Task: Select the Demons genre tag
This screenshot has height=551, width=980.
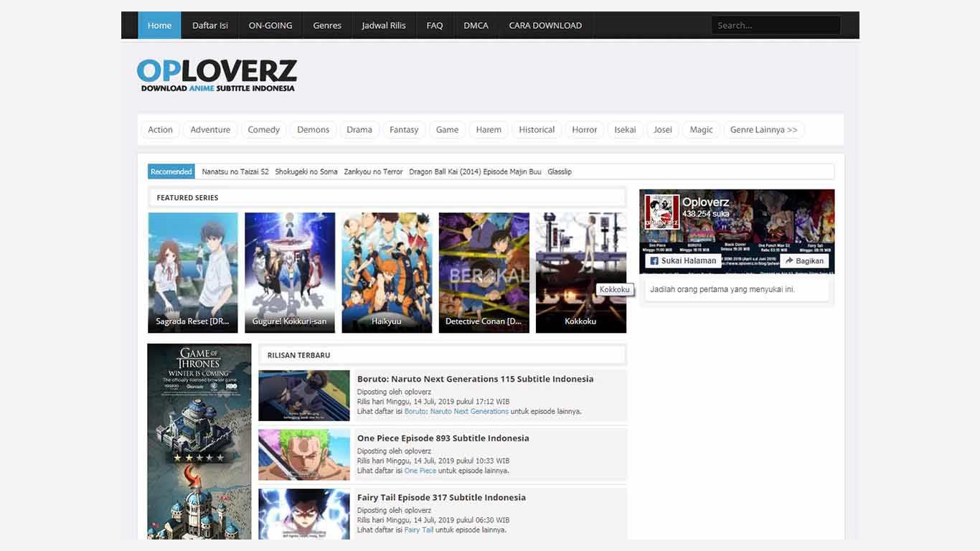Action: [x=313, y=130]
